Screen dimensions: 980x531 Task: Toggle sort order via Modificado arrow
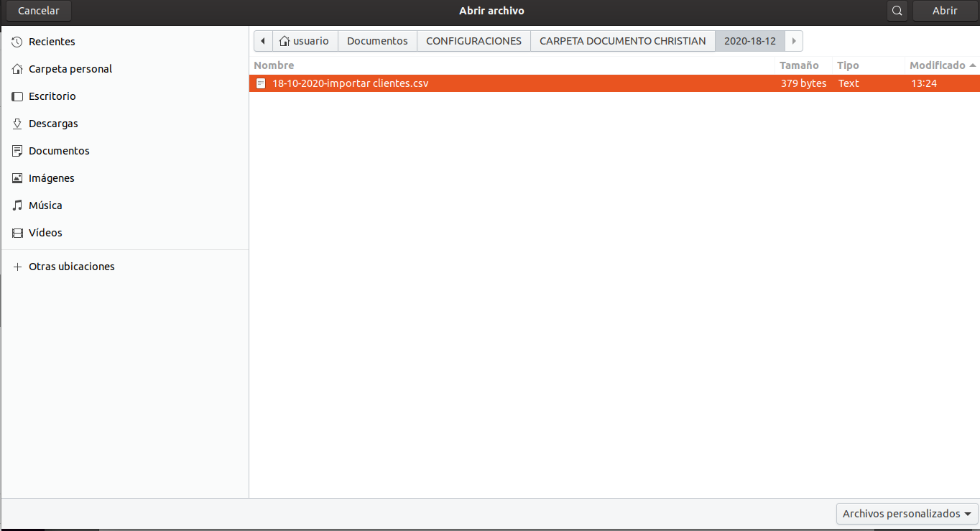(x=973, y=65)
